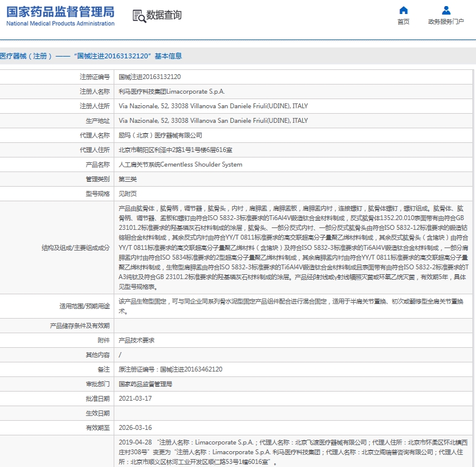Click the 政务服务门户 user icon
Screen dimensions: 476x467
click(x=446, y=10)
